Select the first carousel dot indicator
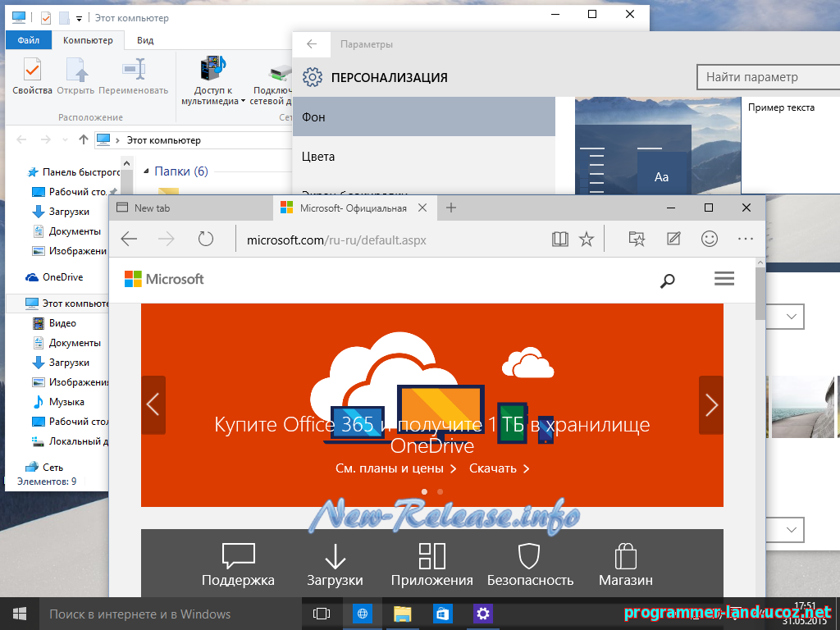The width and height of the screenshot is (840, 630). click(x=424, y=492)
